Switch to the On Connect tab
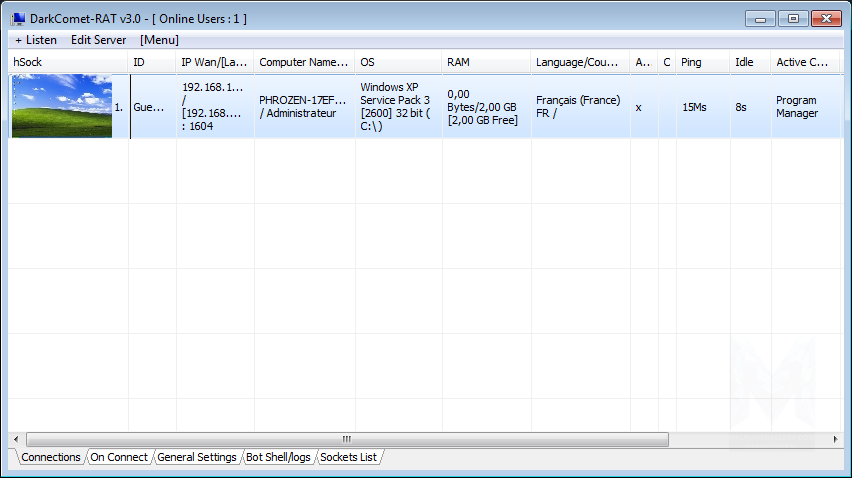 (118, 457)
